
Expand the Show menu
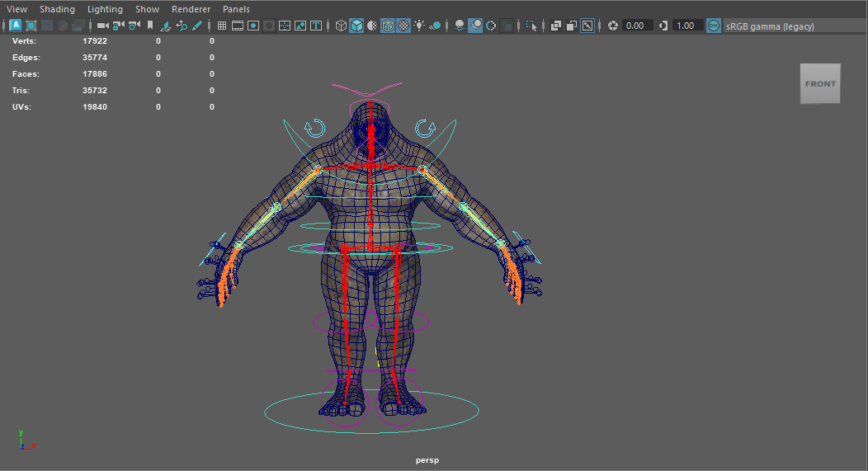[147, 9]
